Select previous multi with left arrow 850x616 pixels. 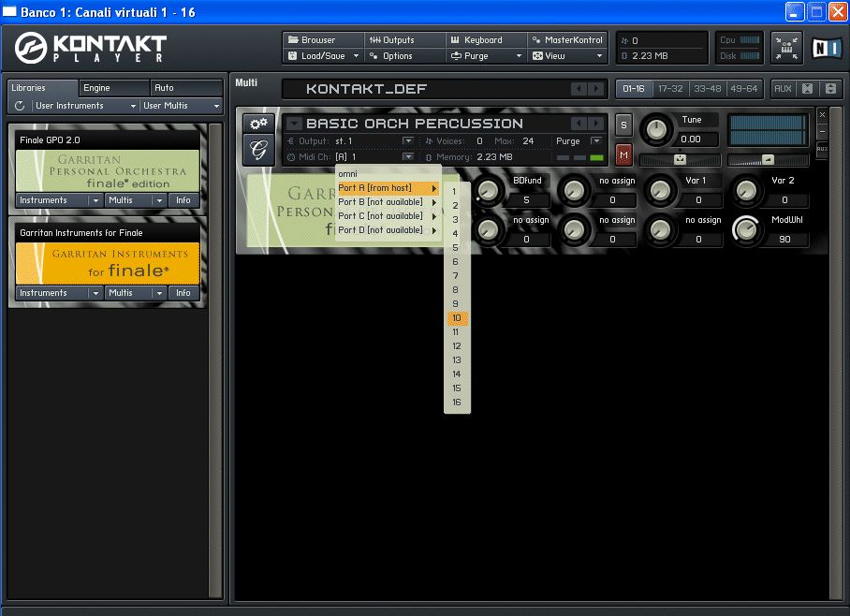(579, 88)
